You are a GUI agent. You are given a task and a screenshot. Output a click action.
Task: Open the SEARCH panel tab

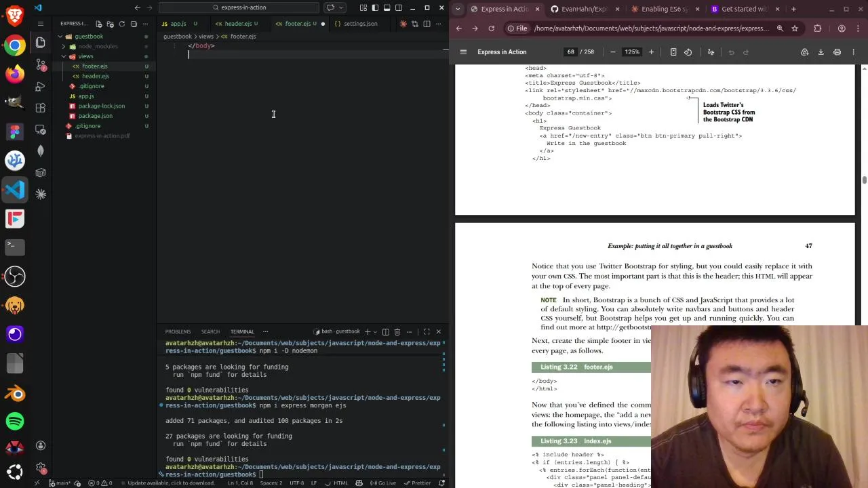click(x=210, y=331)
